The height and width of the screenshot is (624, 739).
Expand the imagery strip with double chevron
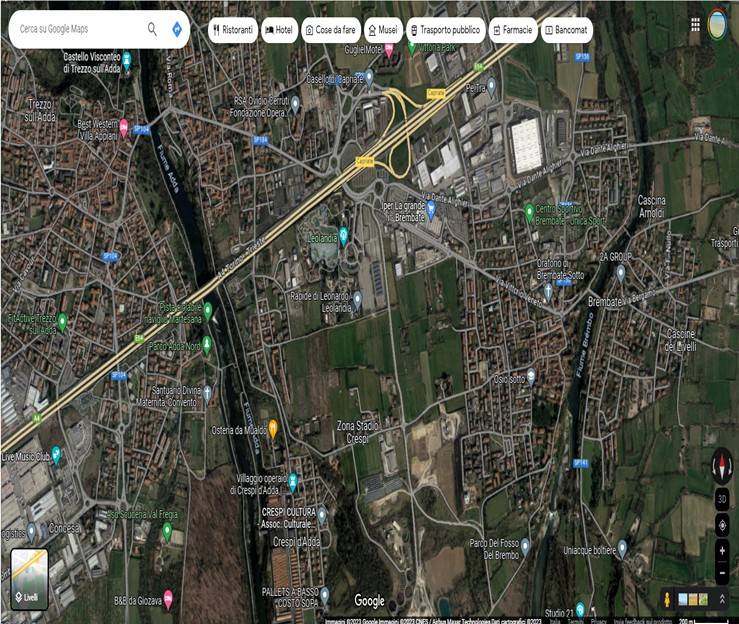pyautogui.click(x=722, y=598)
